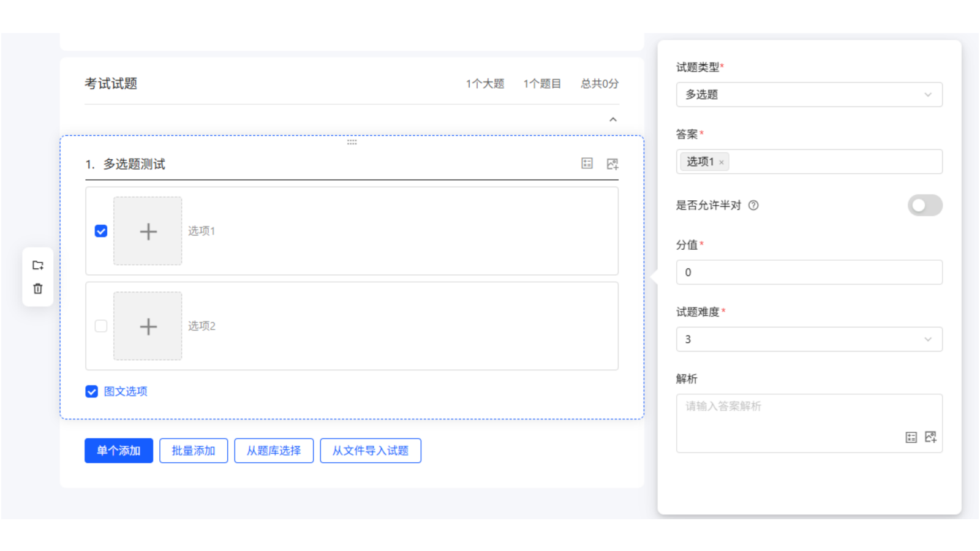This screenshot has width=980, height=551.
Task: Click the 批量添加 button
Action: pyautogui.click(x=194, y=451)
